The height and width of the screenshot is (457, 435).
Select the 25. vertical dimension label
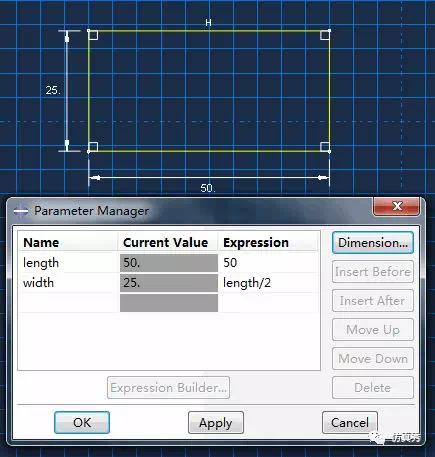[x=53, y=90]
